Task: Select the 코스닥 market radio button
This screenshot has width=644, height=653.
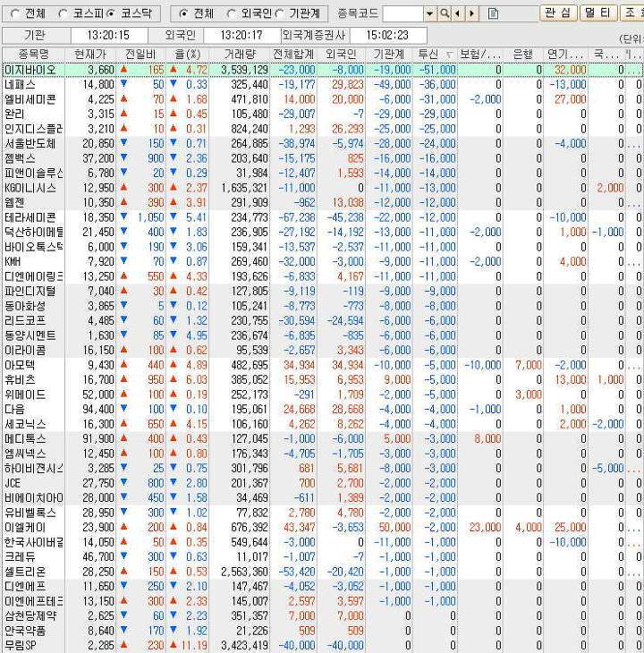Action: [x=111, y=13]
